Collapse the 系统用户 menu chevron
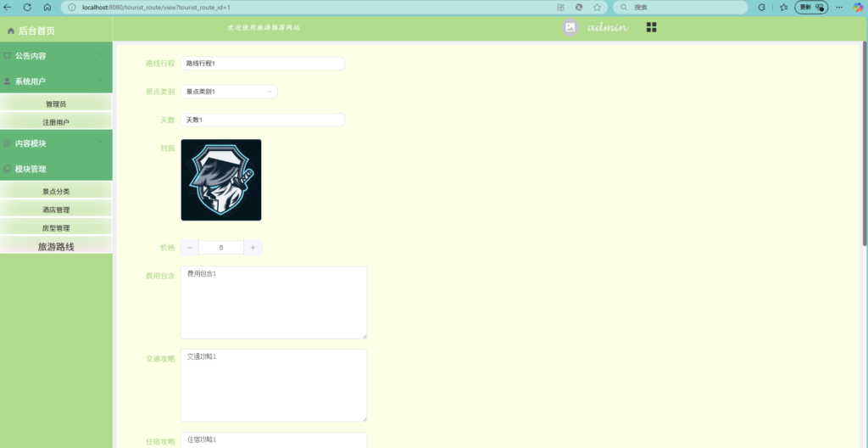The image size is (868, 448). (x=101, y=80)
